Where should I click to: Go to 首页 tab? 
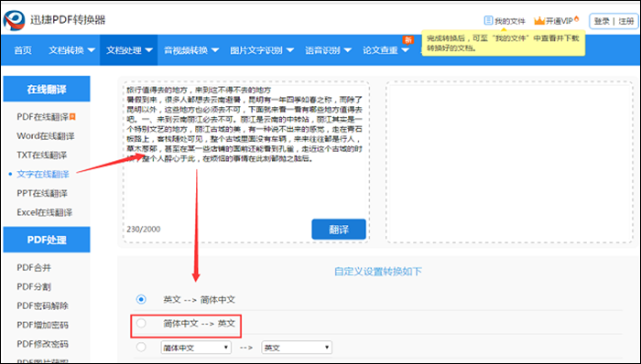pyautogui.click(x=23, y=50)
